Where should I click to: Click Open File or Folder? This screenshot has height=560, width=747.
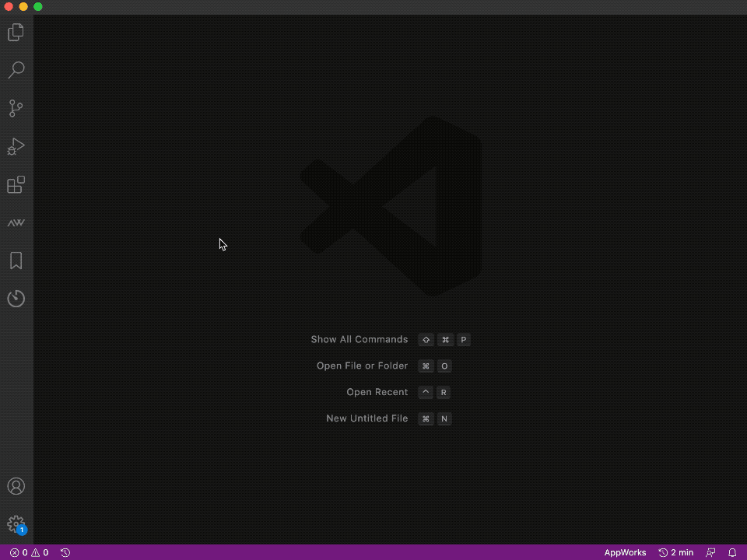pos(362,366)
